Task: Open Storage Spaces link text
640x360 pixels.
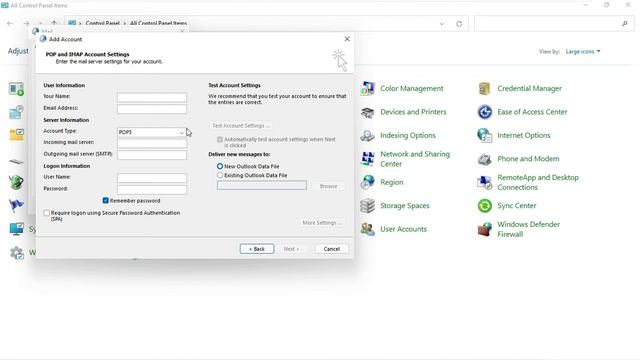Action: point(404,206)
